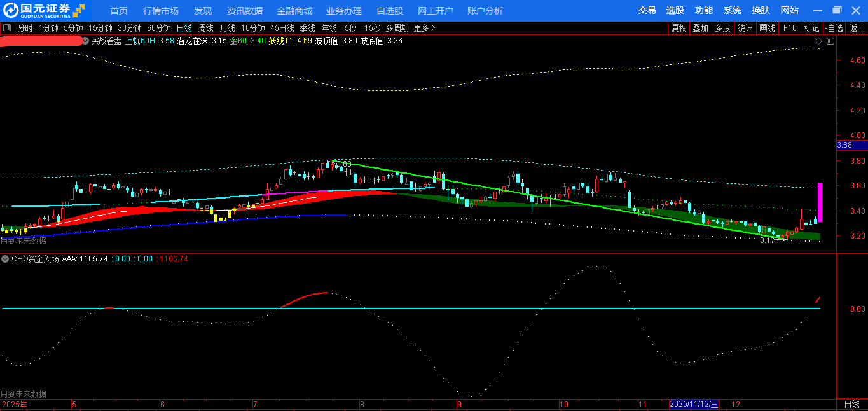The width and height of the screenshot is (868, 411).
Task: Click the 日线 label at bottom right
Action: (x=851, y=405)
